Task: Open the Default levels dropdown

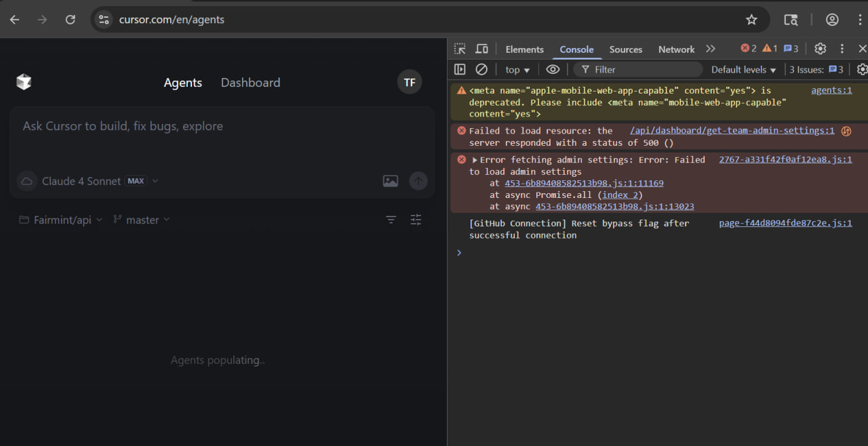Action: (x=744, y=69)
